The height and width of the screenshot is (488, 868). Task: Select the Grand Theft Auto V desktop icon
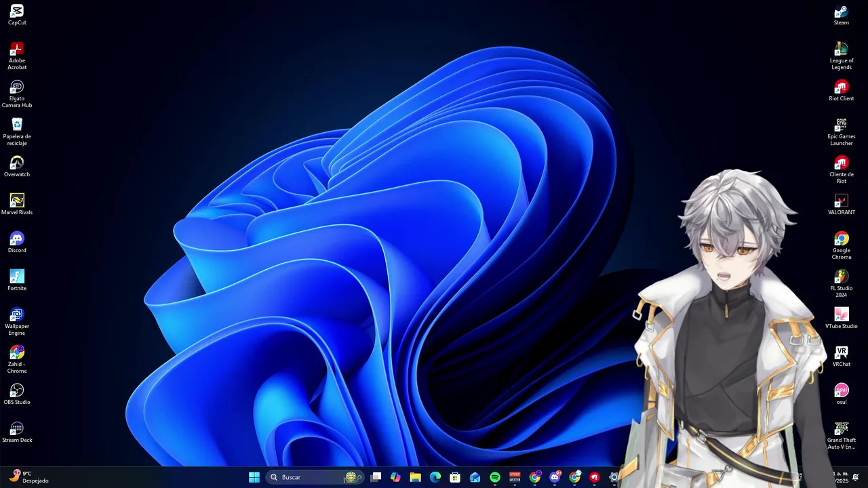[842, 436]
